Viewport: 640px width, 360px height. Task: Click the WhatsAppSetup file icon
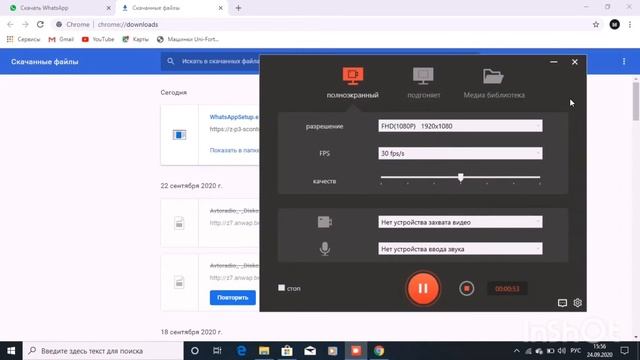pyautogui.click(x=179, y=135)
